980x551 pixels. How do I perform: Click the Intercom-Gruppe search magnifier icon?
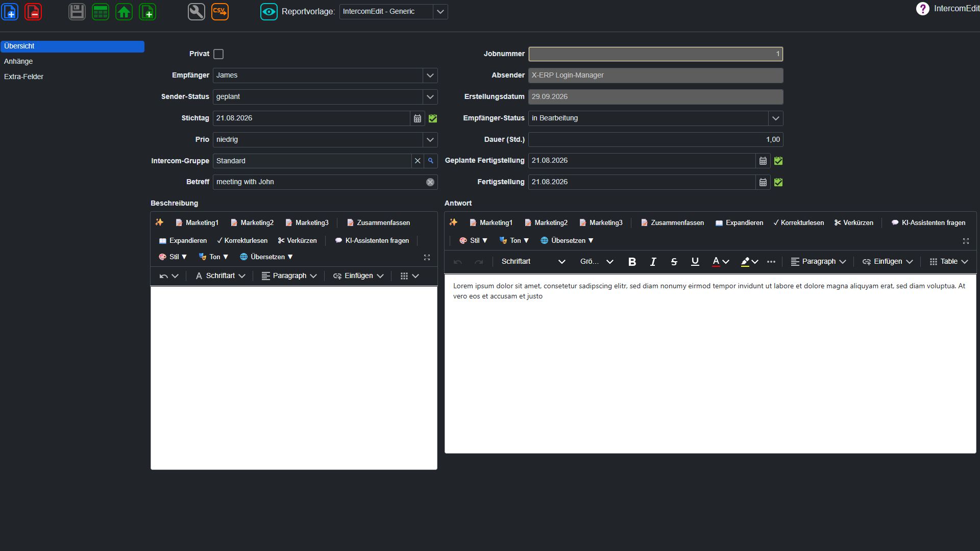tap(431, 161)
